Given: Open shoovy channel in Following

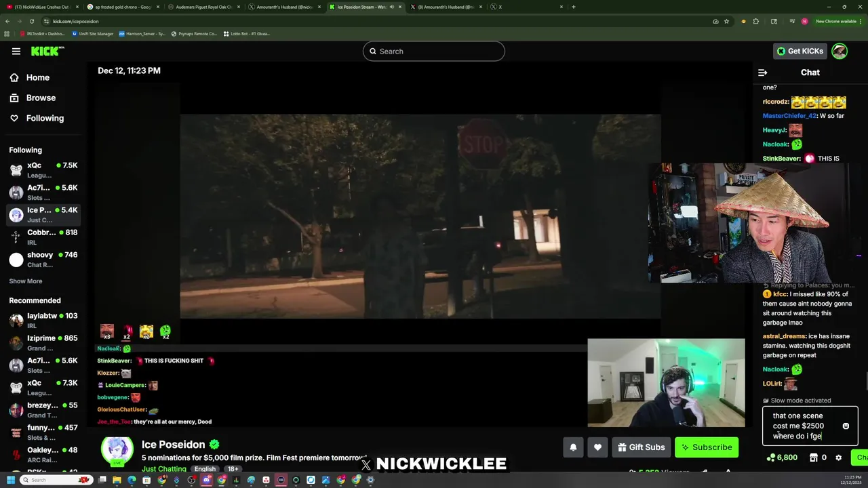Looking at the screenshot, I should (x=43, y=259).
